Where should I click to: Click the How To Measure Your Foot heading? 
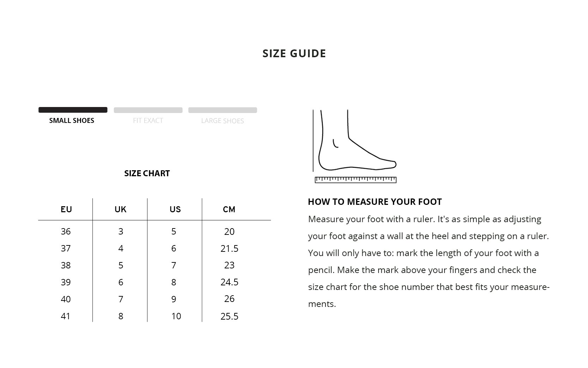click(x=375, y=202)
